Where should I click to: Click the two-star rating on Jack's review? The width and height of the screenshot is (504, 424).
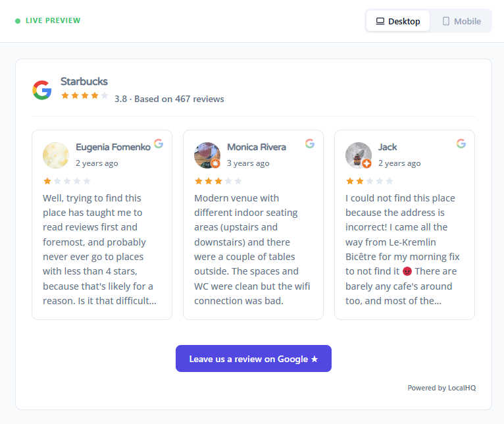[370, 181]
